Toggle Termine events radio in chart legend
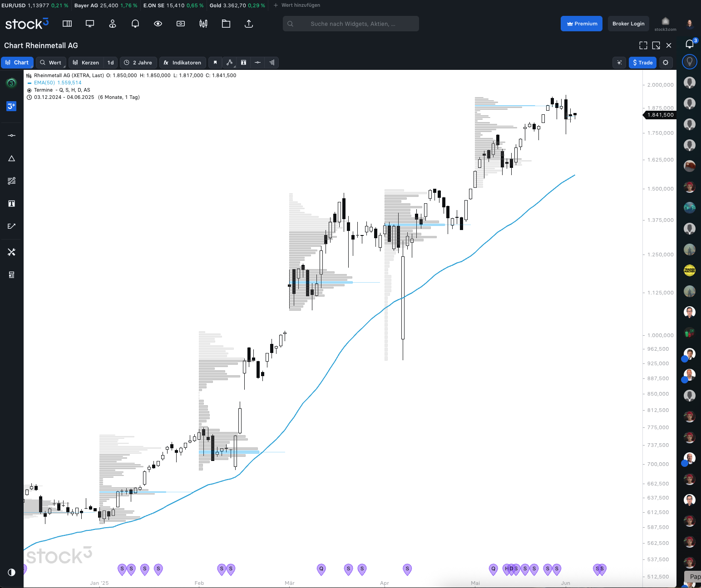The image size is (701, 588). click(29, 90)
